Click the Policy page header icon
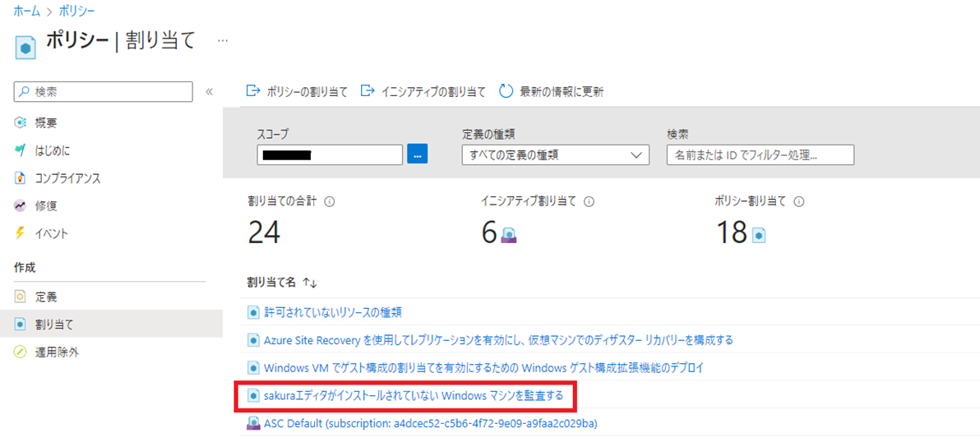The image size is (980, 442). tap(25, 49)
